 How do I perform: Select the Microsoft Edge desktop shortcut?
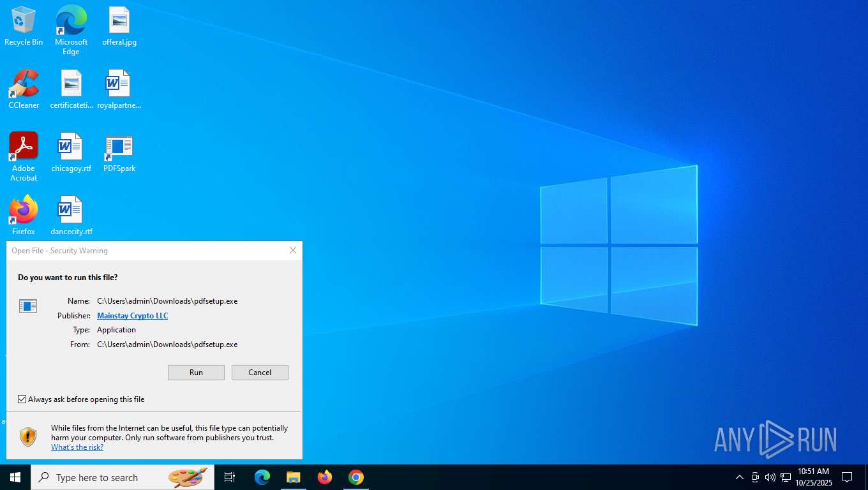click(x=71, y=31)
